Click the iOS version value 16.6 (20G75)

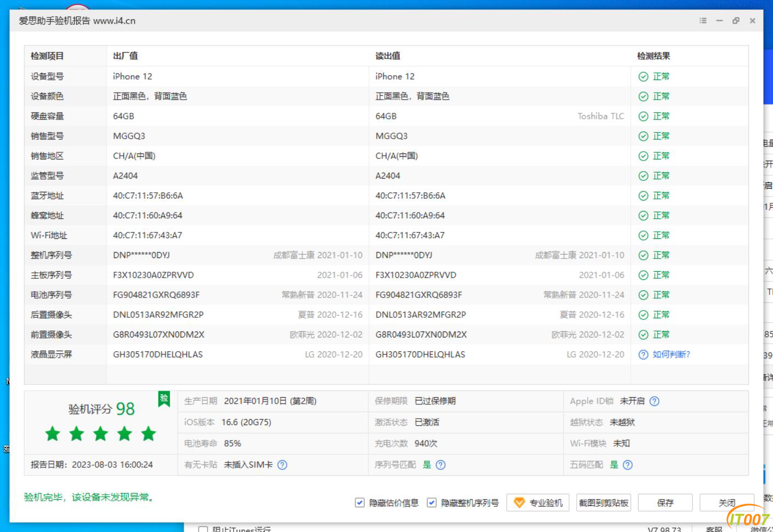246,422
